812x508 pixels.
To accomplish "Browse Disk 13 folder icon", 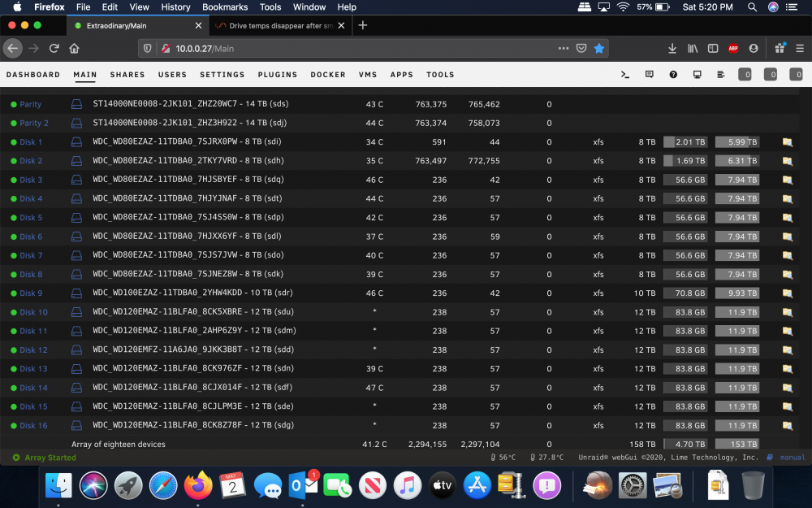I will pos(787,369).
